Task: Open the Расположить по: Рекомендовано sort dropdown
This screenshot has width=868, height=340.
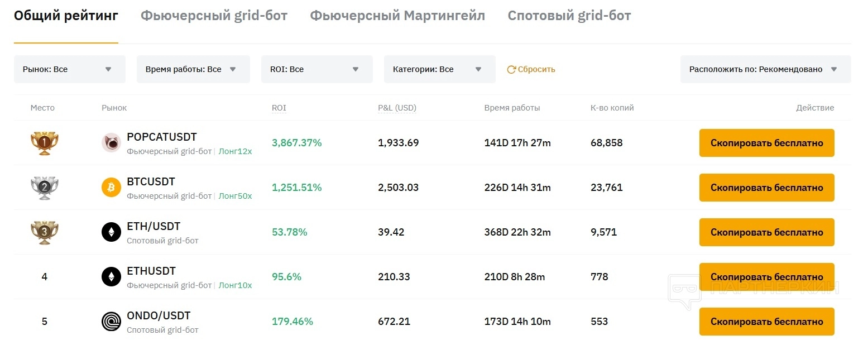Action: [x=765, y=69]
